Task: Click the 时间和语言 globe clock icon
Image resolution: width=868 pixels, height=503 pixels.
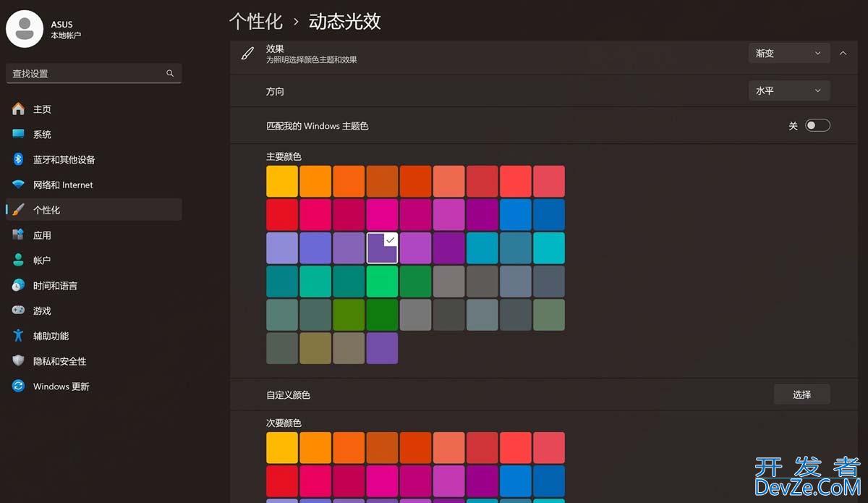Action: point(19,285)
